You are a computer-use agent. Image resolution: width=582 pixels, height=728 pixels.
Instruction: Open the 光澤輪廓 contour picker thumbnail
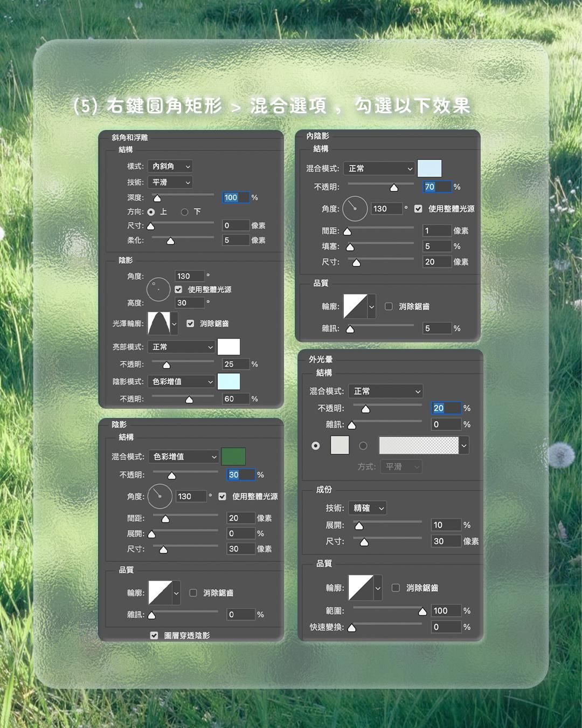tap(160, 323)
